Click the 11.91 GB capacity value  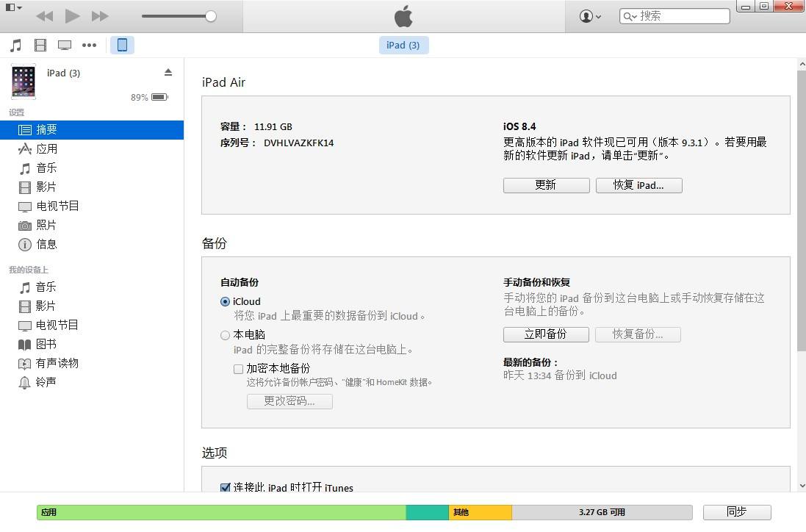(273, 127)
